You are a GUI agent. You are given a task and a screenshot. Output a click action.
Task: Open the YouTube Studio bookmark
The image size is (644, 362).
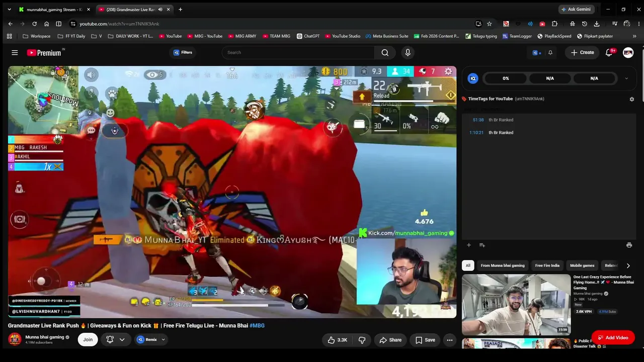[x=343, y=36]
